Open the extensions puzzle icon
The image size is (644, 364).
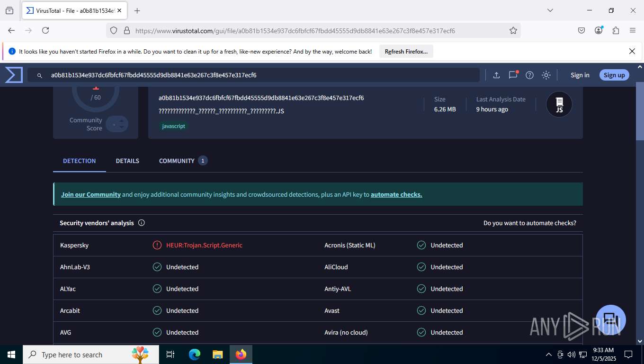click(616, 30)
